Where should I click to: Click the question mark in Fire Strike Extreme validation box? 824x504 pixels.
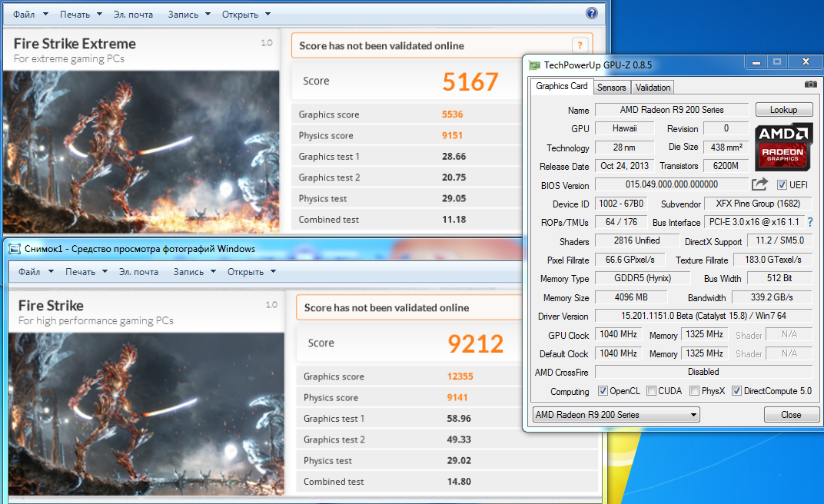pyautogui.click(x=580, y=45)
